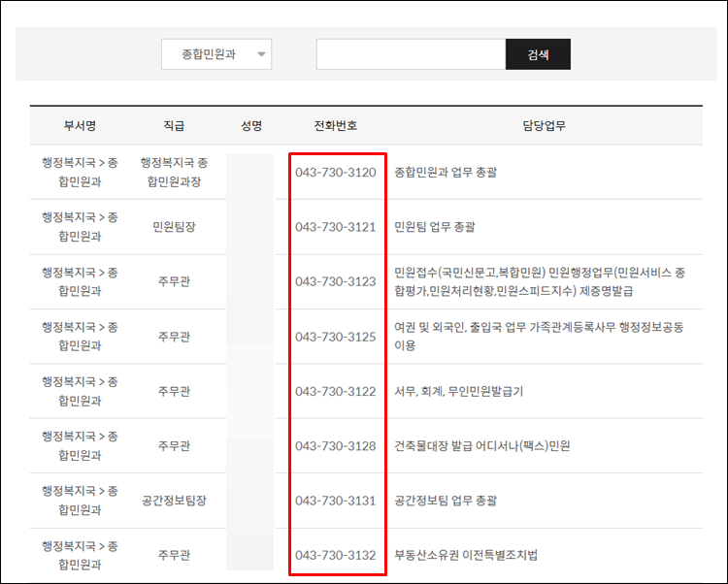The image size is (728, 584).
Task: Click 주무관 in the 043-730-3132 row
Action: coord(174,555)
